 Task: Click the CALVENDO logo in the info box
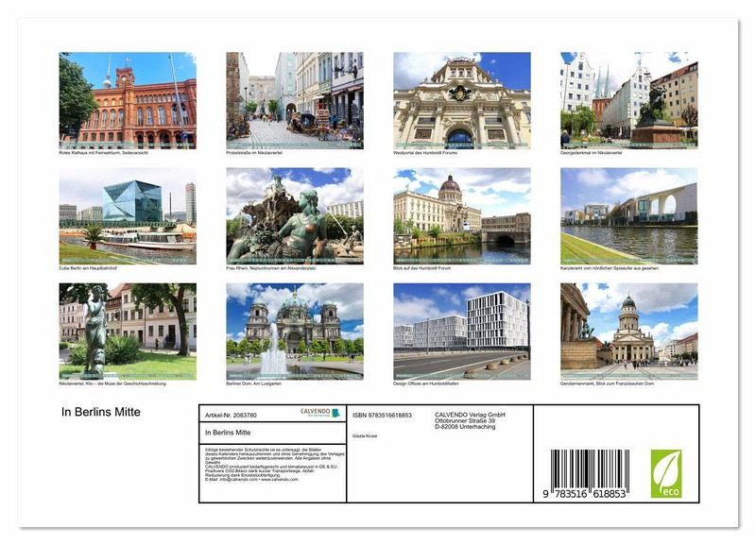319,413
